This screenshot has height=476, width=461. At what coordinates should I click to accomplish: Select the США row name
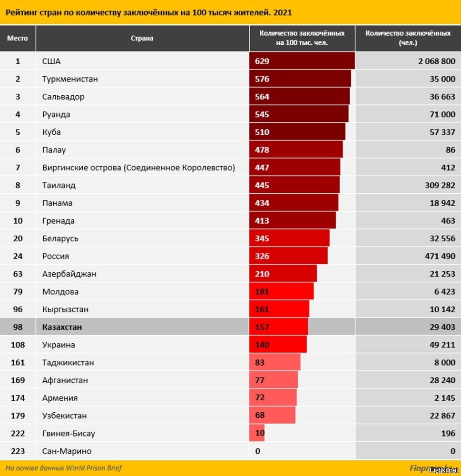coord(51,61)
